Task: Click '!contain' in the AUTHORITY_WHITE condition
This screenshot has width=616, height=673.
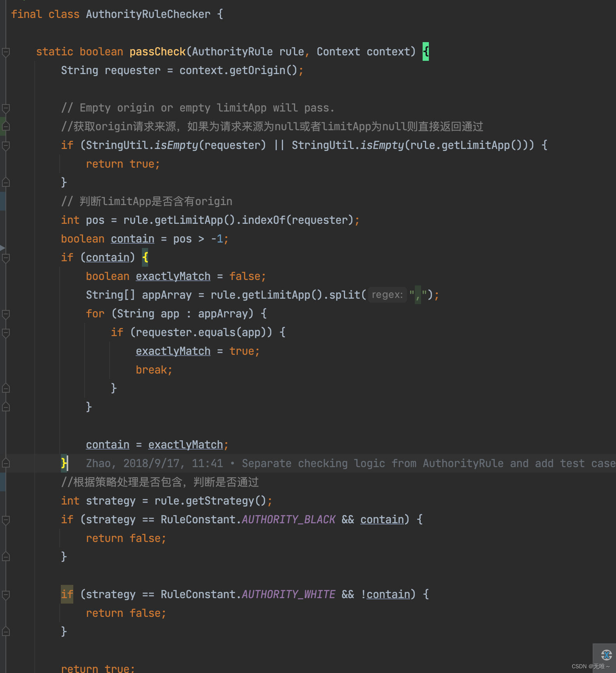Action: (385, 594)
